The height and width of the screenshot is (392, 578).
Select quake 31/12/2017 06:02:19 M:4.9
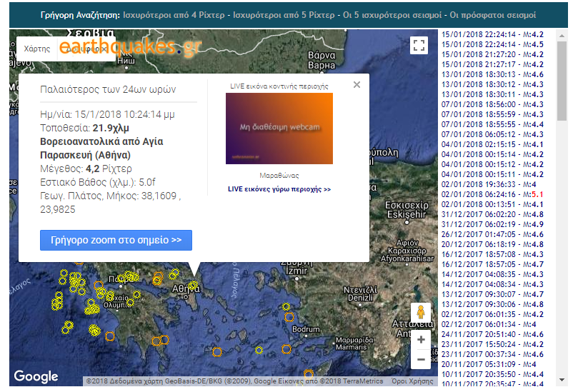pyautogui.click(x=492, y=224)
